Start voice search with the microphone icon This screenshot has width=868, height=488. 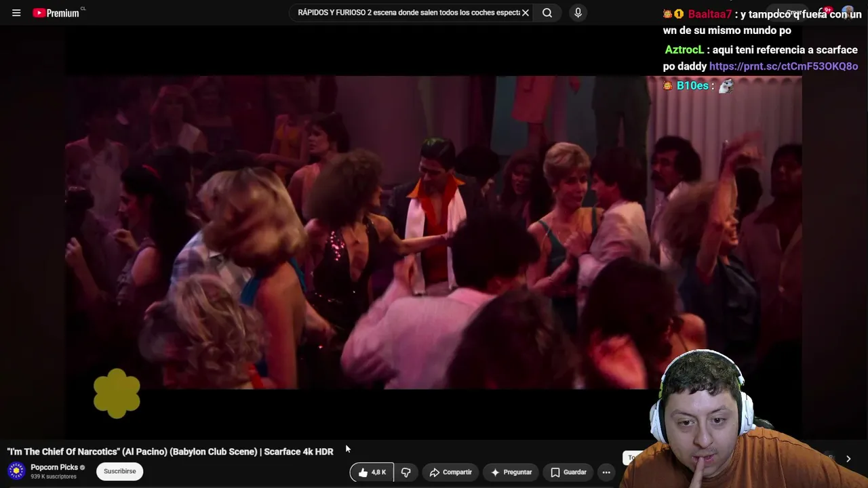pos(578,13)
